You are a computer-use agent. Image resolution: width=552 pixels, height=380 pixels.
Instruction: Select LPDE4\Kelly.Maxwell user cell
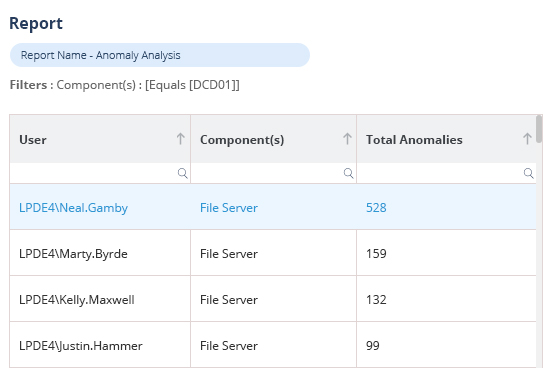100,300
